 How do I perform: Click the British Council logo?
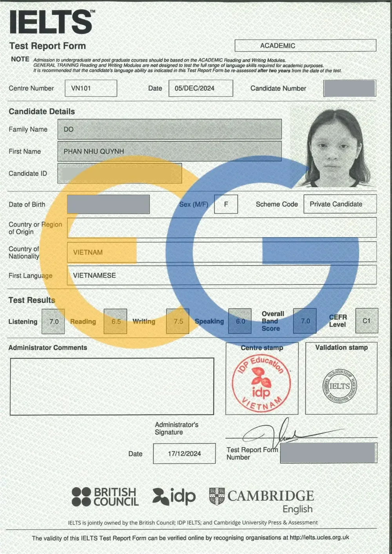105,497
